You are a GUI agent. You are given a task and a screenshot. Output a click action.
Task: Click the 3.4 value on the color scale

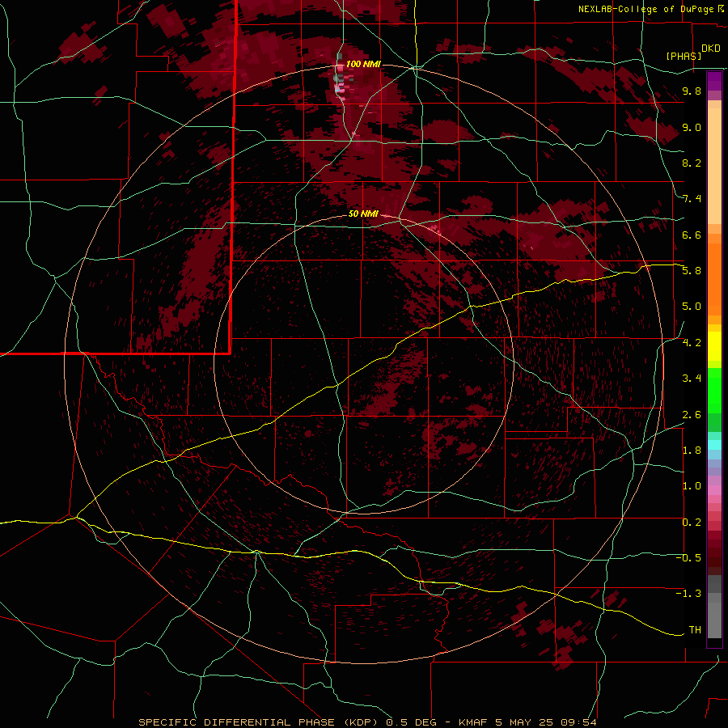coord(692,379)
